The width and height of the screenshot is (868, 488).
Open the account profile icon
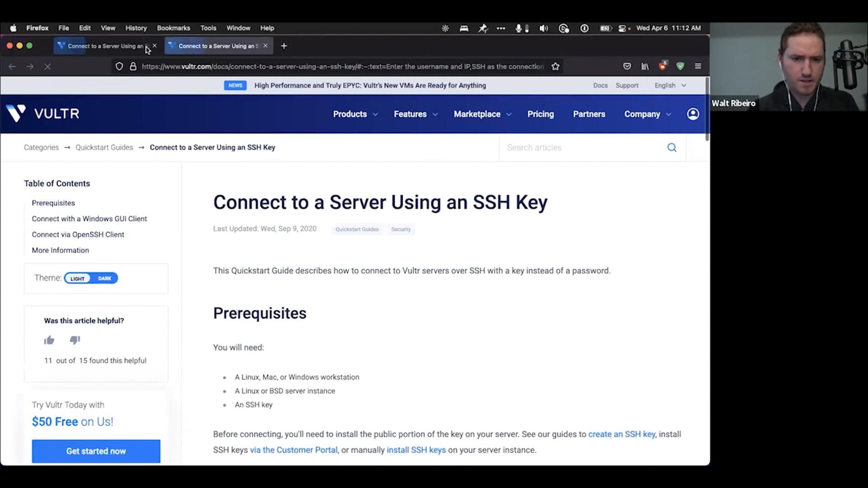(x=693, y=114)
